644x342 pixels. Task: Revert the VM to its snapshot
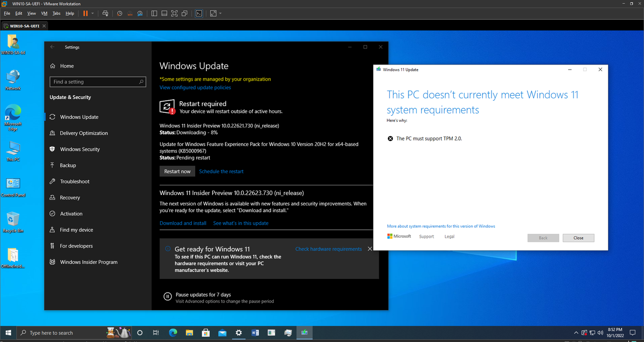(130, 14)
